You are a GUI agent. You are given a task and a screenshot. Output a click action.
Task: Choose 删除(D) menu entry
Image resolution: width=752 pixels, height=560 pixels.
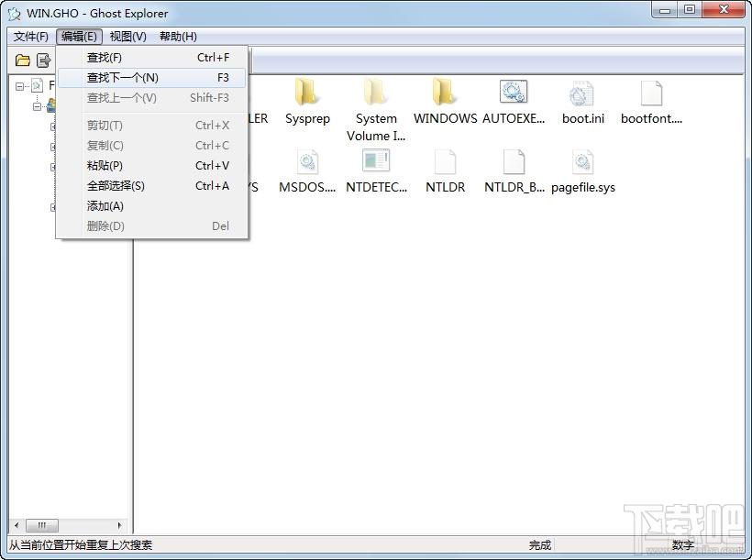coord(151,225)
